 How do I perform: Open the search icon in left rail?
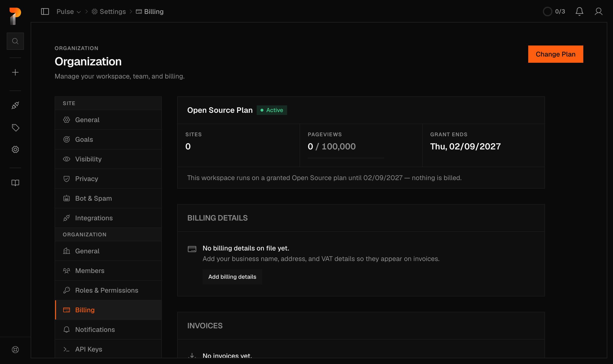pyautogui.click(x=15, y=41)
